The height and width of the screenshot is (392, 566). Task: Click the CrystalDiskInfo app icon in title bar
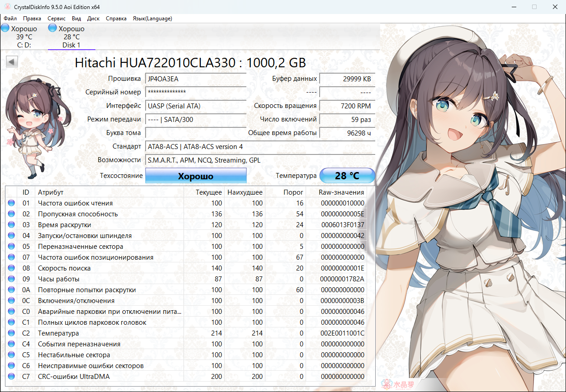click(x=7, y=7)
